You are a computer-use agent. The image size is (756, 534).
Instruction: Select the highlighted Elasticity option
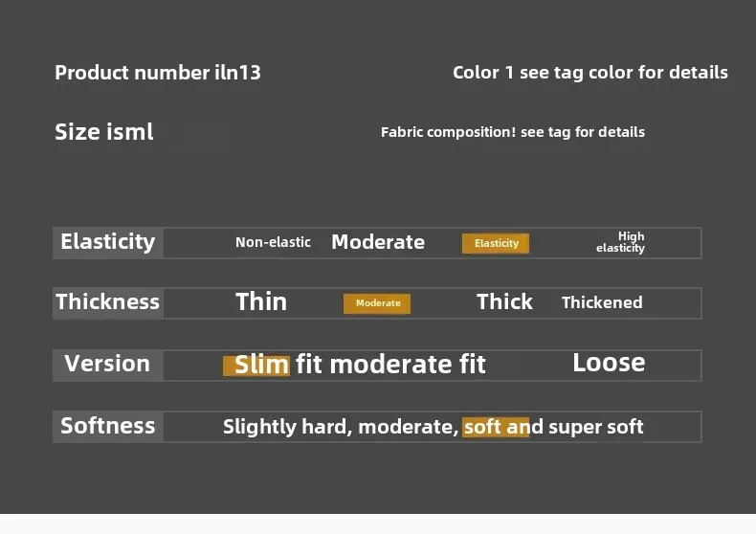496,243
